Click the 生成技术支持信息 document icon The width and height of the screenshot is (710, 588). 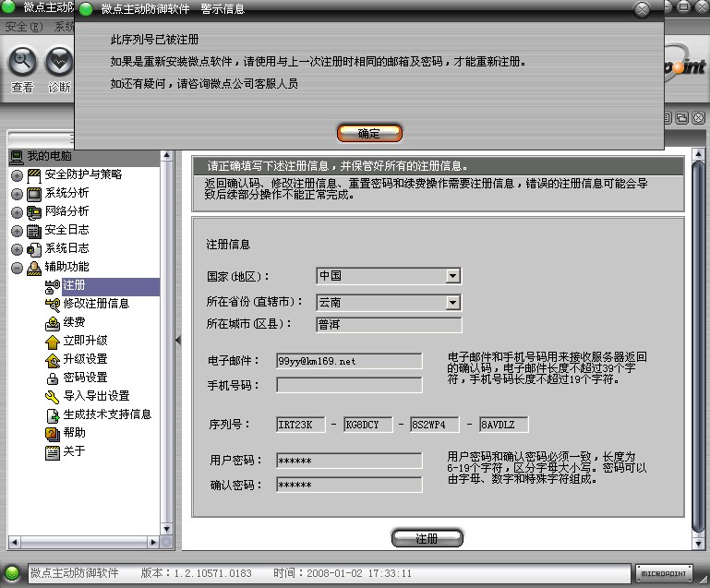pyautogui.click(x=53, y=416)
